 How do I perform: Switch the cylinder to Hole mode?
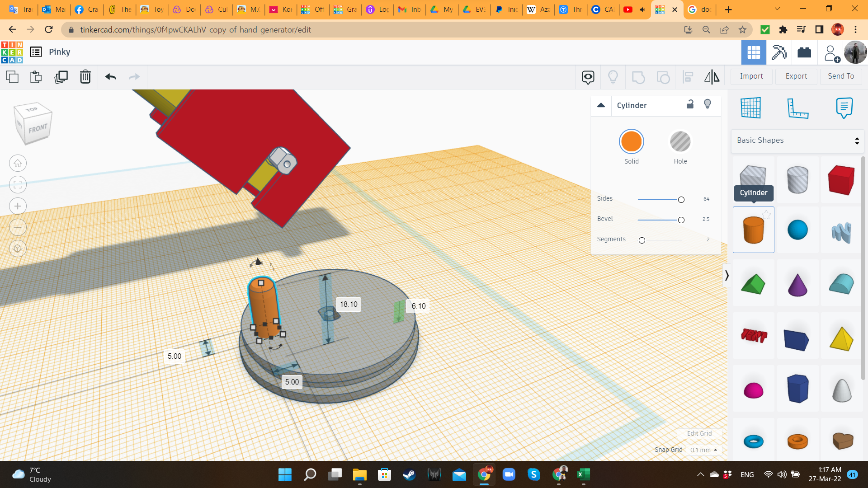[x=680, y=142]
